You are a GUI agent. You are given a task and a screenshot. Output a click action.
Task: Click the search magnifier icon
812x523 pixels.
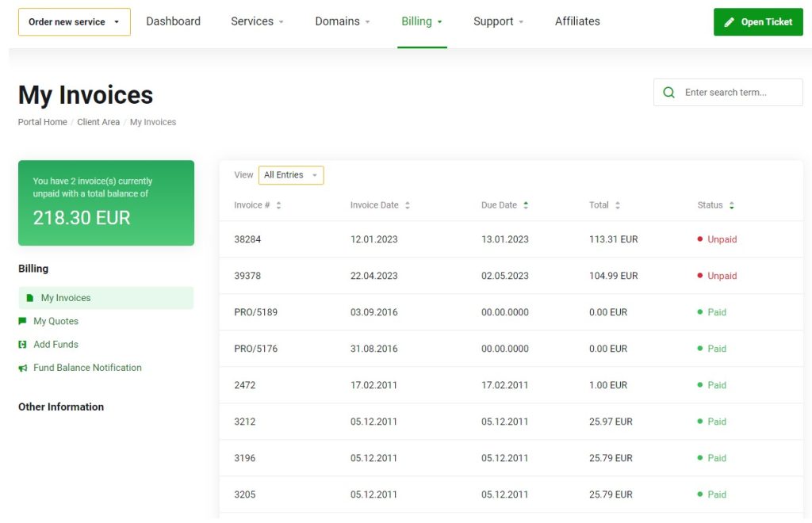pyautogui.click(x=668, y=92)
